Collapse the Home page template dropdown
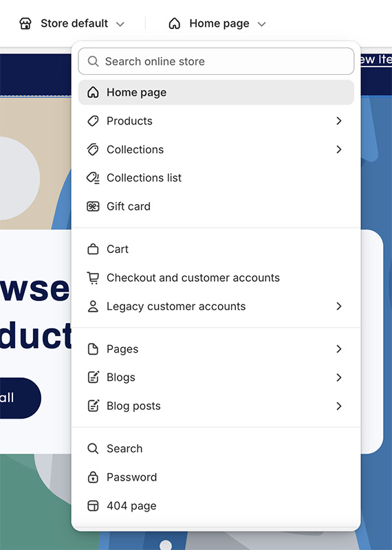The height and width of the screenshot is (550, 392). tap(217, 23)
